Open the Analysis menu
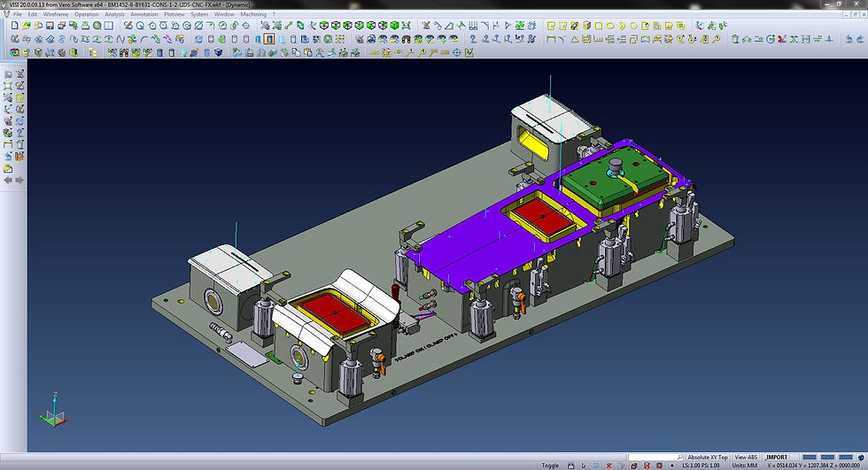 (x=114, y=14)
